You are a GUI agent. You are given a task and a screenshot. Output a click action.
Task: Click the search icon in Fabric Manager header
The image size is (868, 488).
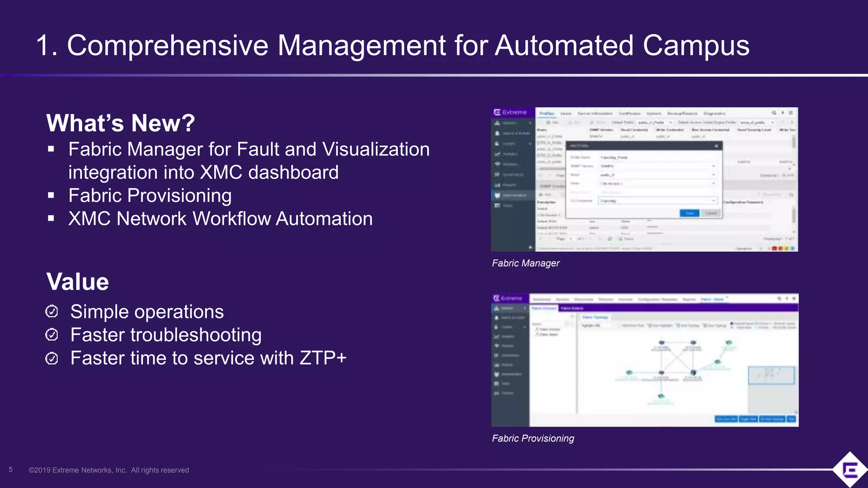[x=774, y=113]
